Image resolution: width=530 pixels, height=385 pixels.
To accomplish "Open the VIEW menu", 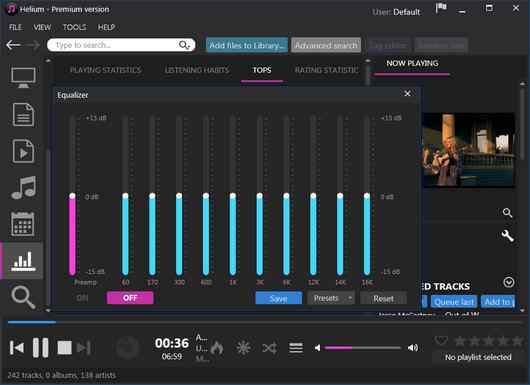I will (42, 27).
